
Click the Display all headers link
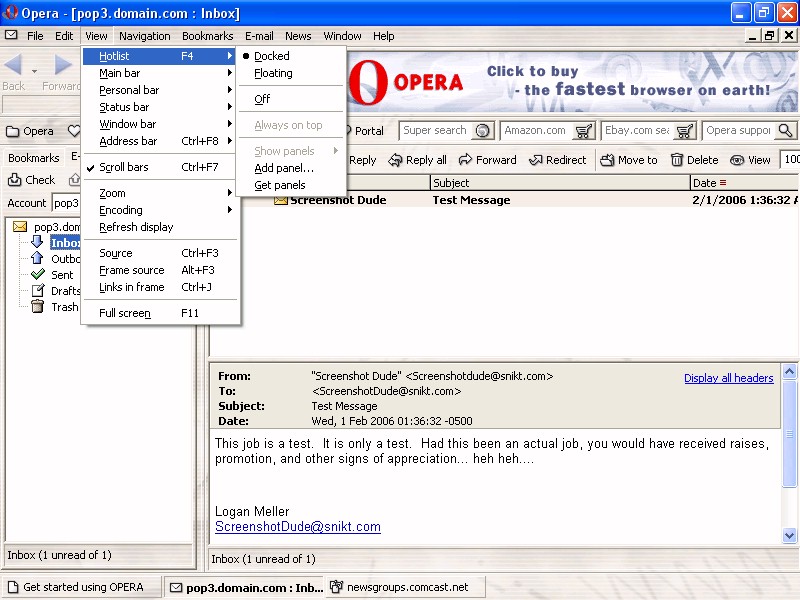(729, 378)
